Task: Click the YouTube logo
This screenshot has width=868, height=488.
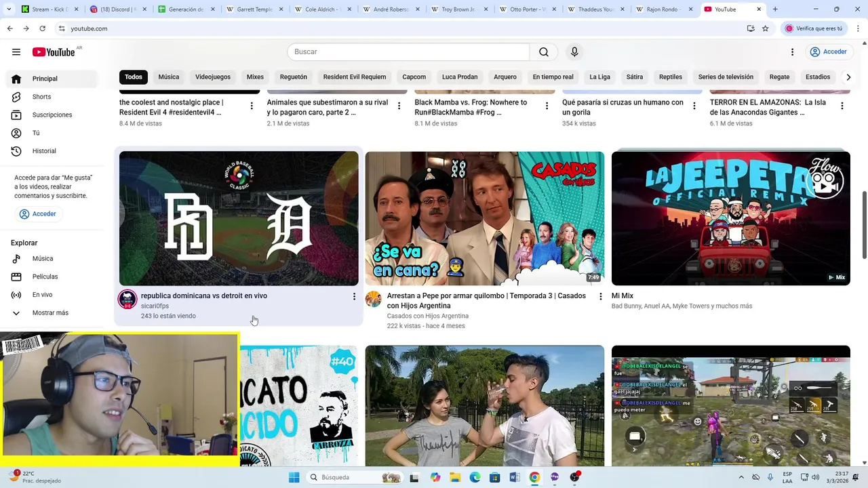Action: (x=54, y=52)
